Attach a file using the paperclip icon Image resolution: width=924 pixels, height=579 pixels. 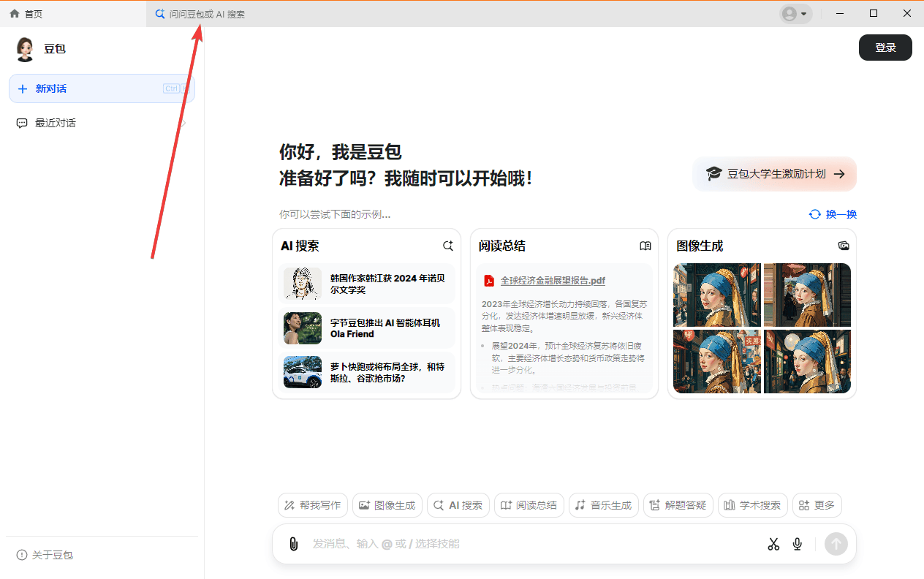(294, 544)
